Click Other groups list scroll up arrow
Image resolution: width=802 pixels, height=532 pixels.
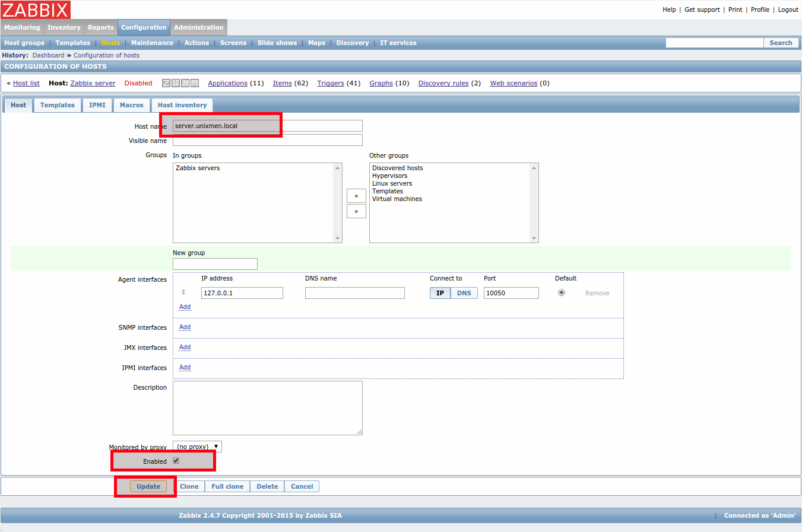coord(534,168)
